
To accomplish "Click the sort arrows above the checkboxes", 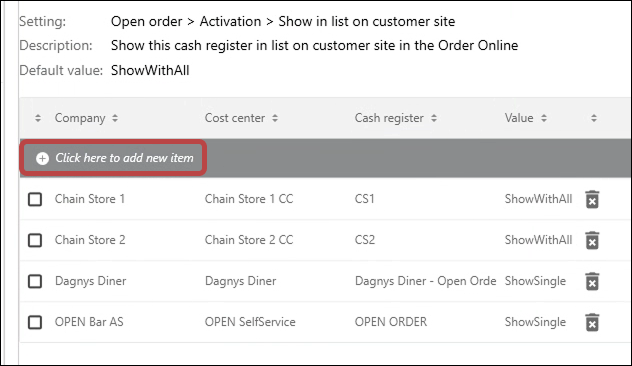I will click(x=38, y=118).
